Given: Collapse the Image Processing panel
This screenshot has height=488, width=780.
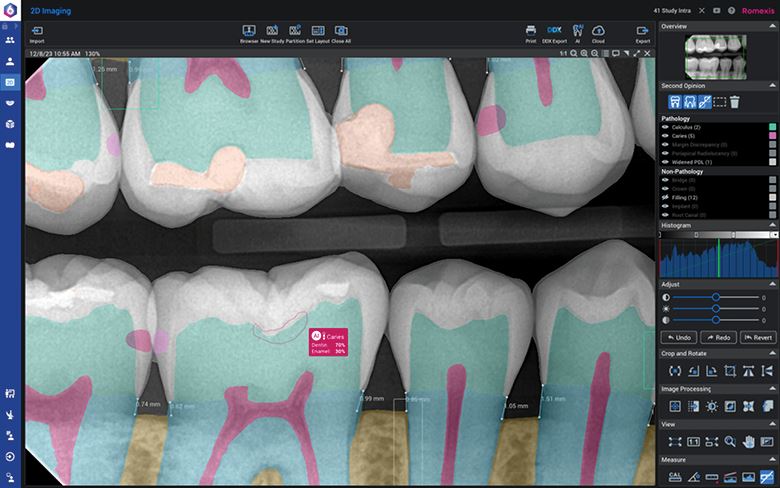Looking at the screenshot, I should [773, 389].
